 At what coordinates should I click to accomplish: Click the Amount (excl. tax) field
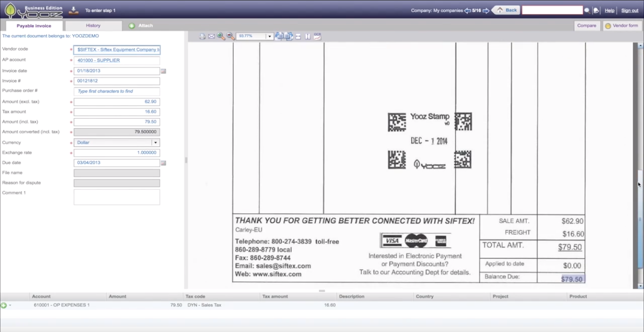tap(117, 102)
